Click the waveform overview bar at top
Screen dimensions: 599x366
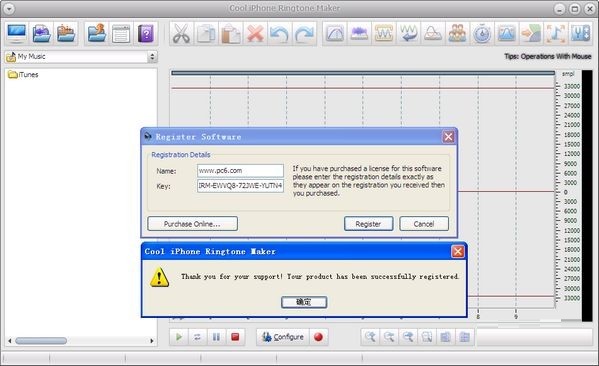(x=363, y=73)
